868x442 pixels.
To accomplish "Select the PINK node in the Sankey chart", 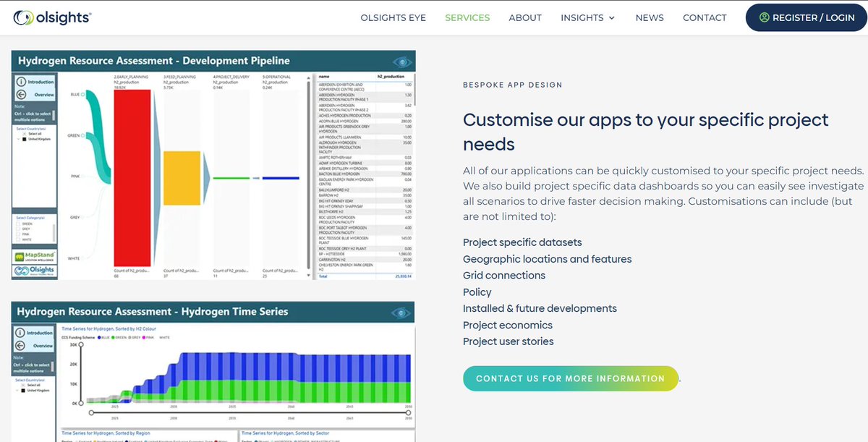I will pos(84,176).
